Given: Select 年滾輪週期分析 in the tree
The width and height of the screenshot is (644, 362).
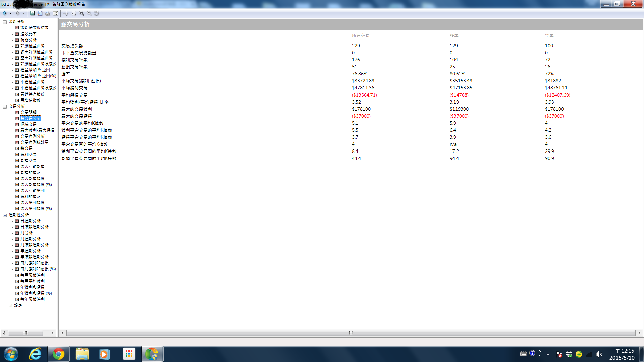Looking at the screenshot, I should coord(34,257).
